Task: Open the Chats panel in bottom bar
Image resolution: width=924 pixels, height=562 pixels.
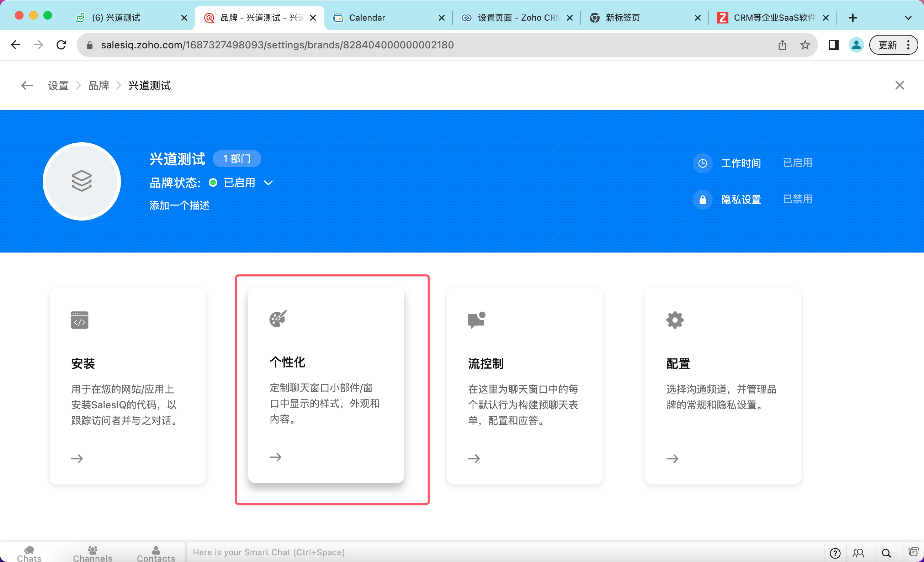Action: click(x=29, y=553)
